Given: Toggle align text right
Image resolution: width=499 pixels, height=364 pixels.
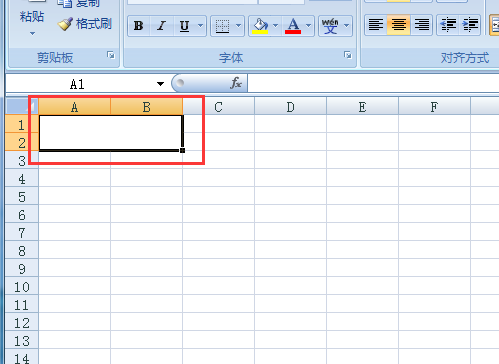Looking at the screenshot, I should (x=422, y=25).
